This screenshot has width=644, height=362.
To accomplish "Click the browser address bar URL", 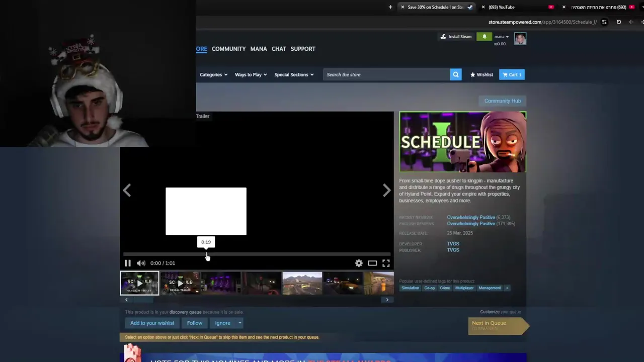I will click(x=542, y=22).
